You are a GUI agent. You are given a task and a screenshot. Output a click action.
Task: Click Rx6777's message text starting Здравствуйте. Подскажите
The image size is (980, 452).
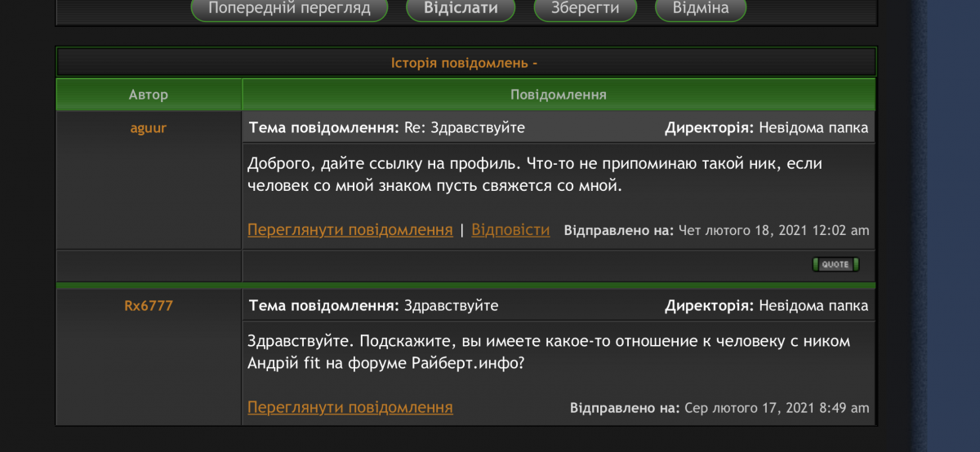pyautogui.click(x=549, y=352)
